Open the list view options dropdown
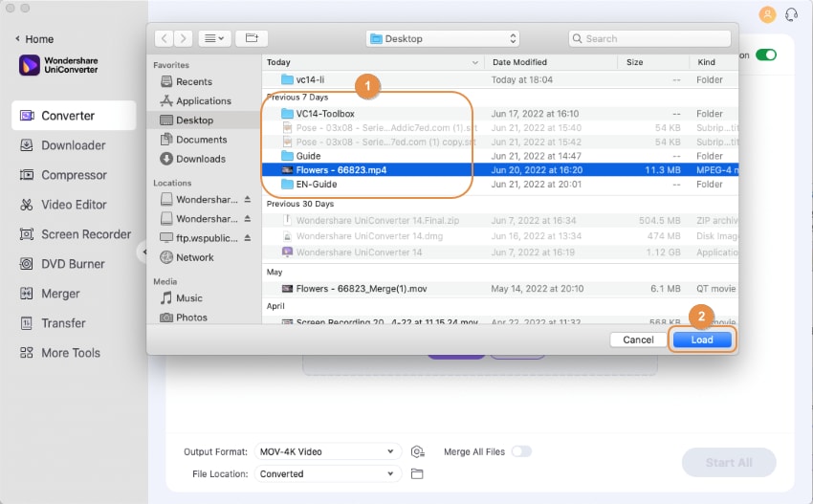The height and width of the screenshot is (504, 813). 214,38
